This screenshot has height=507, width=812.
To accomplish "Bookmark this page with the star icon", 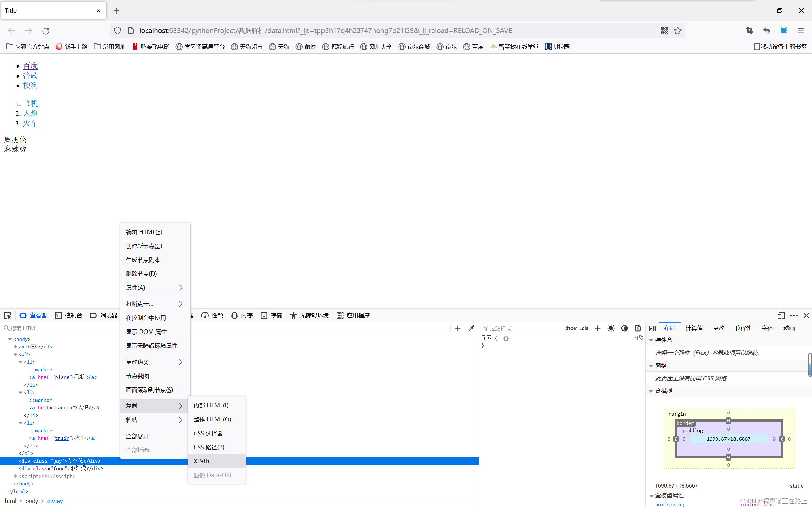I will point(678,30).
